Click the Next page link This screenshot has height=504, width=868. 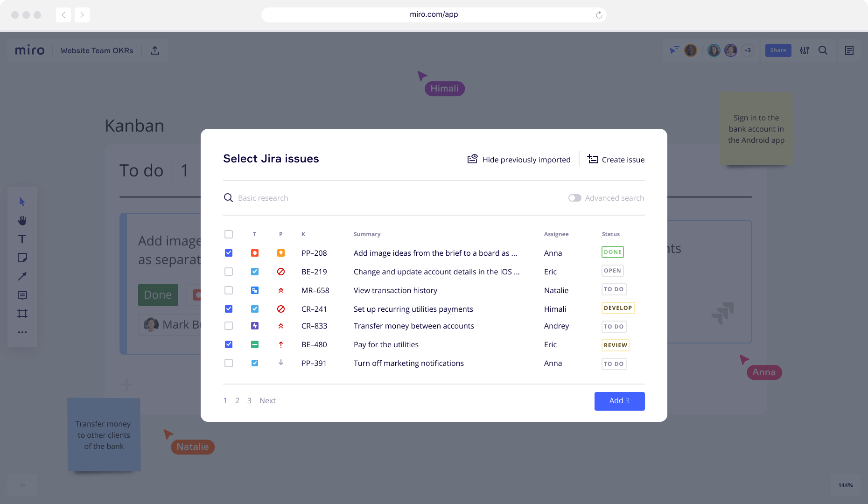267,400
